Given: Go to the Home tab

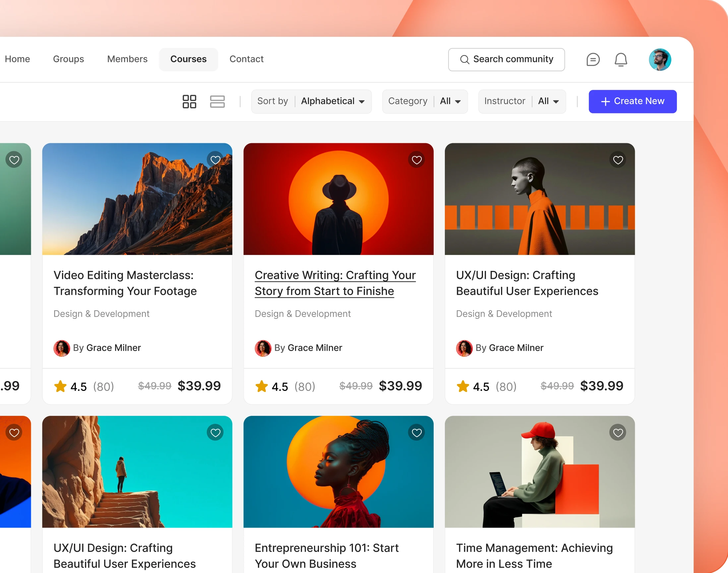Looking at the screenshot, I should [18, 59].
